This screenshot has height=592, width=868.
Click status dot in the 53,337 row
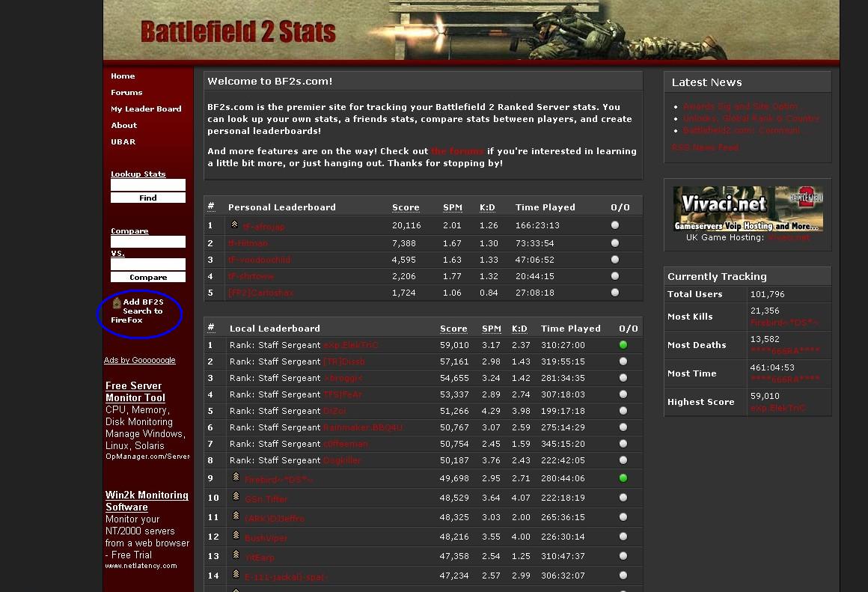pos(623,394)
